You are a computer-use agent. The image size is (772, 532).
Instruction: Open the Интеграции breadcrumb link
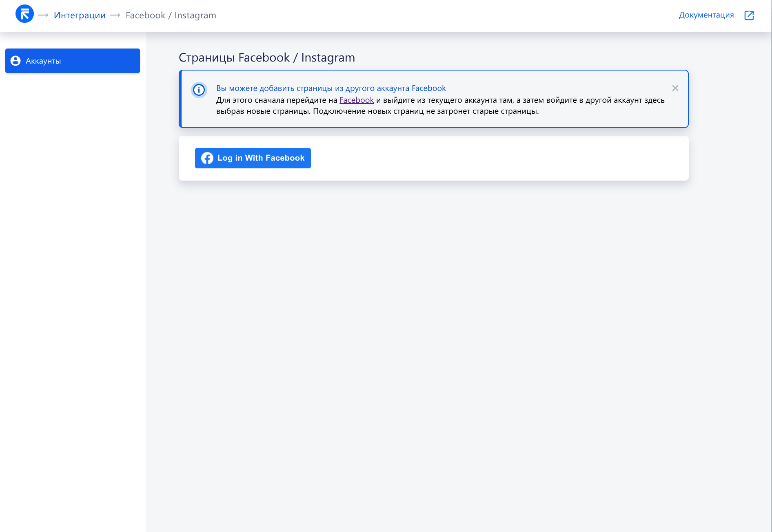80,15
